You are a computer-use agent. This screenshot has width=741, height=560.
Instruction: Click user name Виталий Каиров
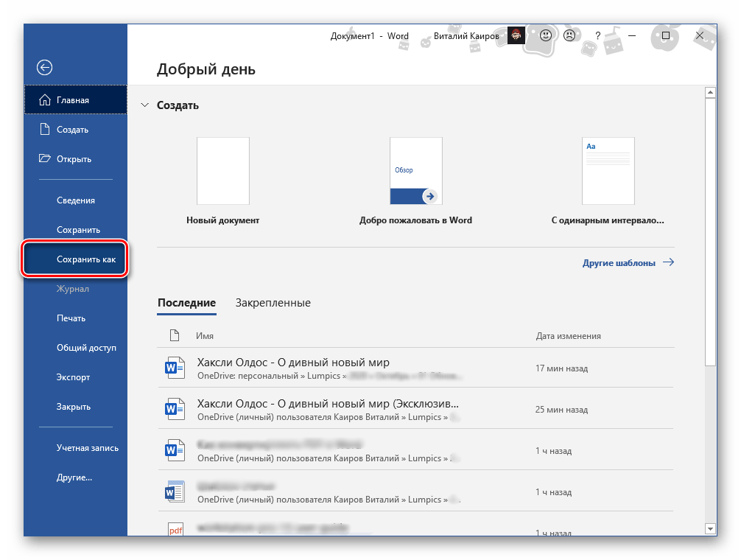point(466,36)
